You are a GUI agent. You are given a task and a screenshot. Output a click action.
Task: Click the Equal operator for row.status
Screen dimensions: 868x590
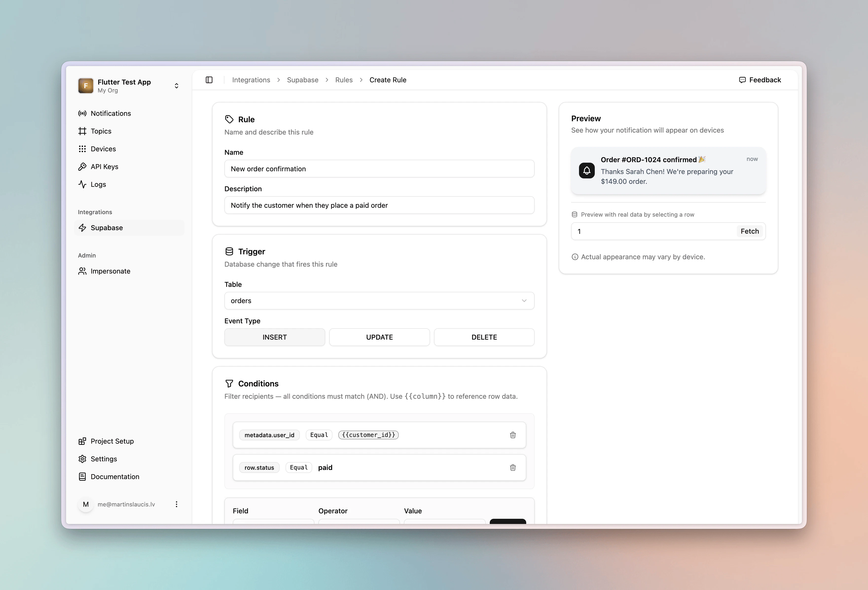(299, 468)
